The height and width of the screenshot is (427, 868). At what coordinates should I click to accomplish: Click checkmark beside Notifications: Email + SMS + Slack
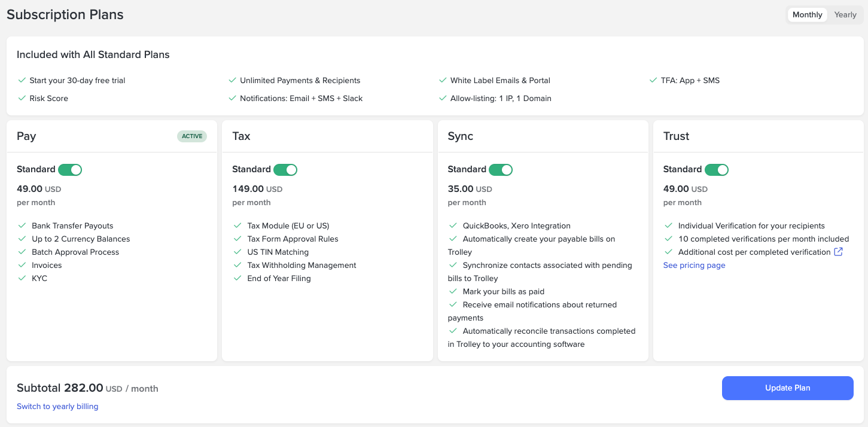(x=233, y=98)
